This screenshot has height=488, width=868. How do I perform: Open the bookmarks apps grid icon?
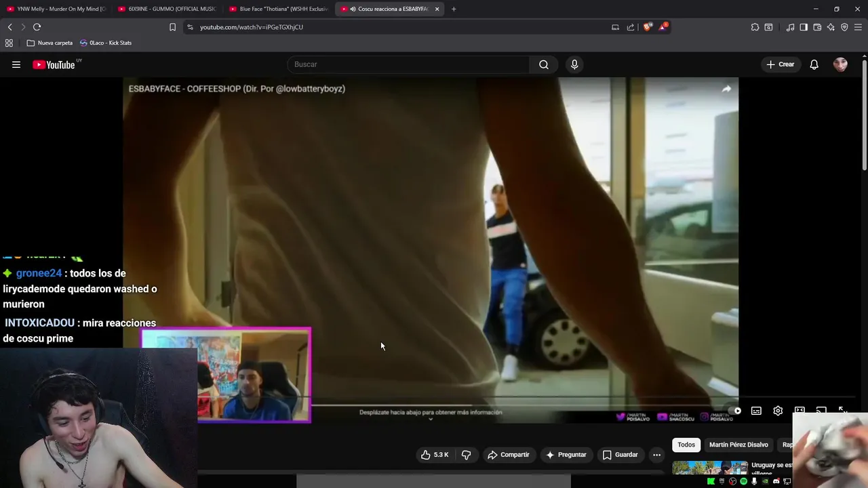point(9,43)
